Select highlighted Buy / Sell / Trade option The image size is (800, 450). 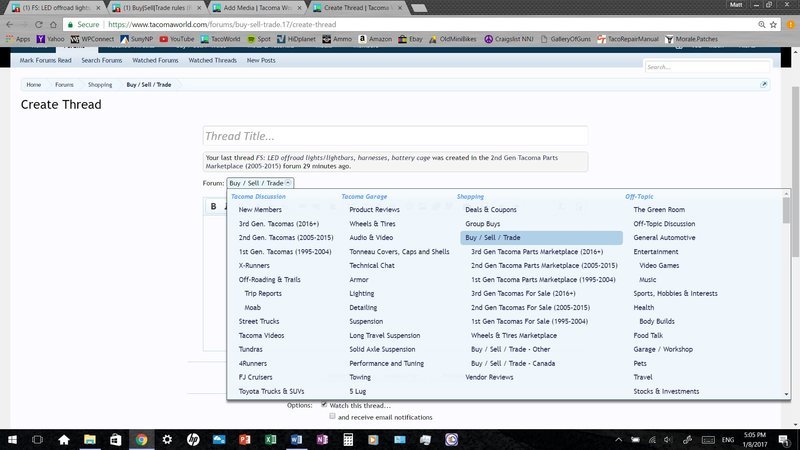point(541,238)
